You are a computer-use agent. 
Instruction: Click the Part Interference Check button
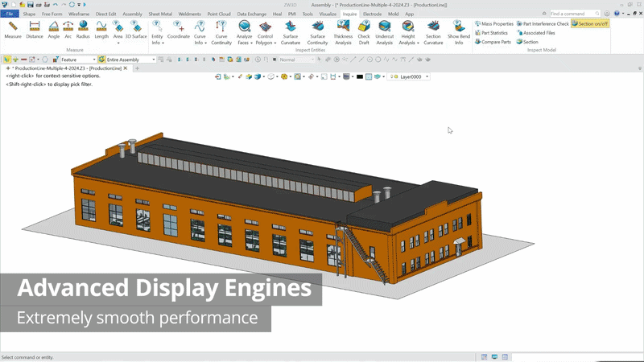pyautogui.click(x=542, y=24)
